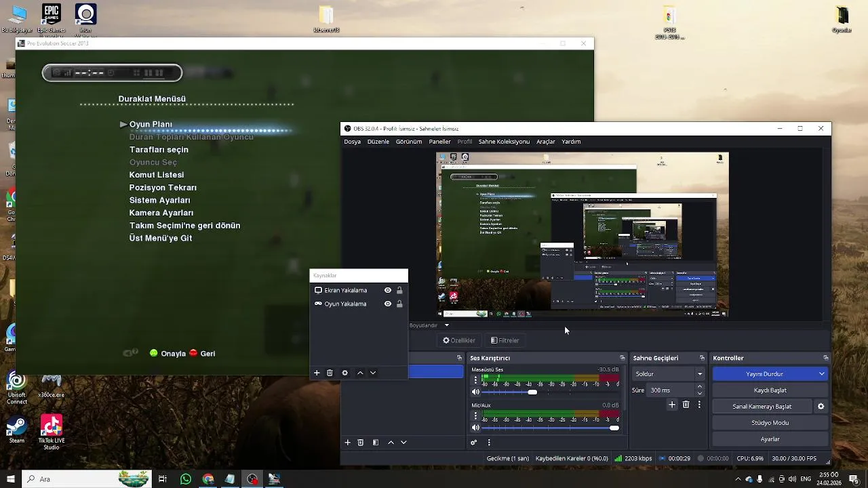This screenshot has height=488, width=868.
Task: Open Dosya menu in OBS
Action: pos(352,142)
